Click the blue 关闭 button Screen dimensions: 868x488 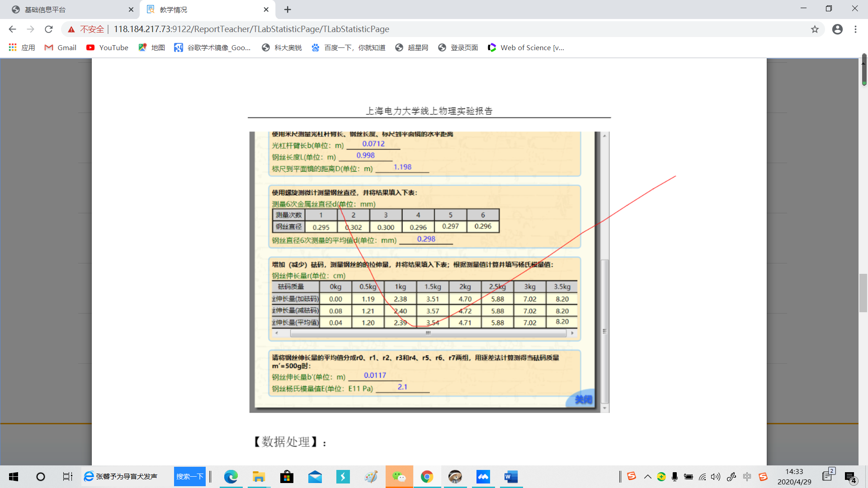[583, 399]
